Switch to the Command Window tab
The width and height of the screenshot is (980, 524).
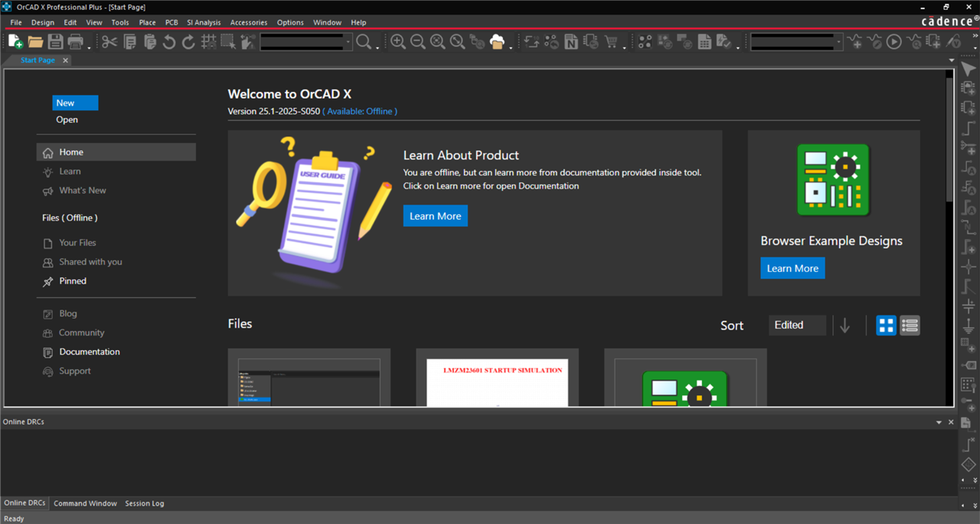(x=85, y=503)
